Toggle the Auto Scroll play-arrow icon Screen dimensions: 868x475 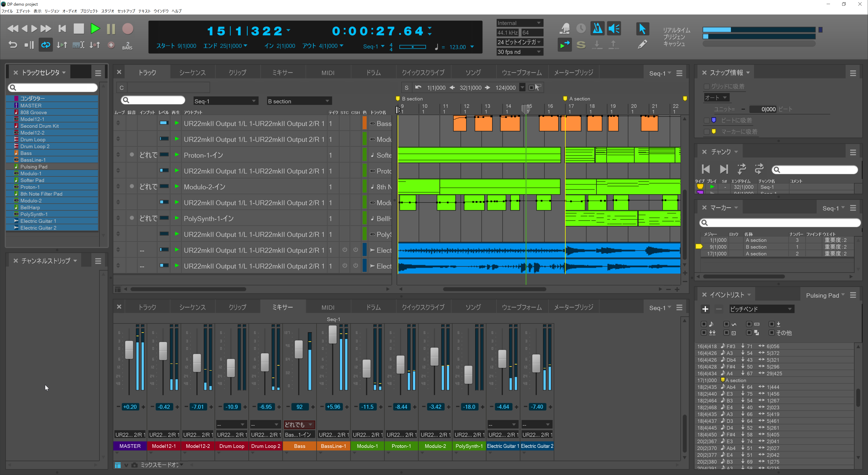564,45
